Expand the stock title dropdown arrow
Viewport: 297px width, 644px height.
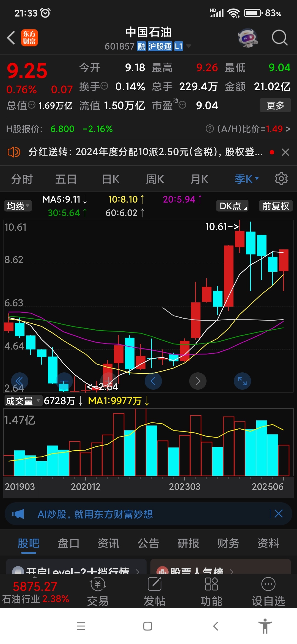pos(189,46)
